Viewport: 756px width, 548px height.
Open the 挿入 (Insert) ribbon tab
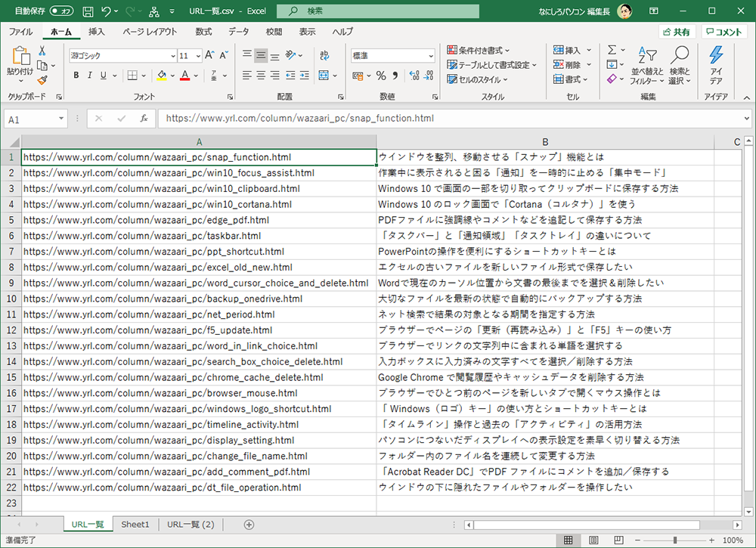pyautogui.click(x=97, y=32)
